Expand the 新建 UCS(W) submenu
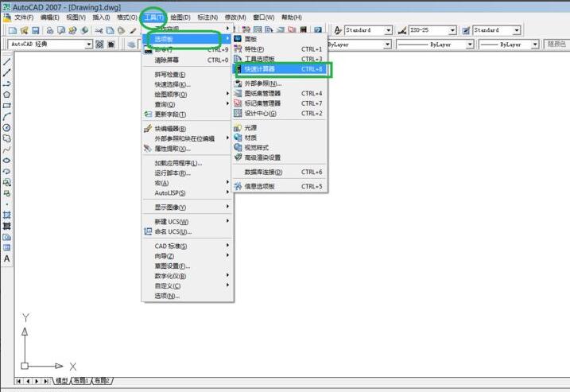Viewport: 570px width, 392px height. pos(187,222)
